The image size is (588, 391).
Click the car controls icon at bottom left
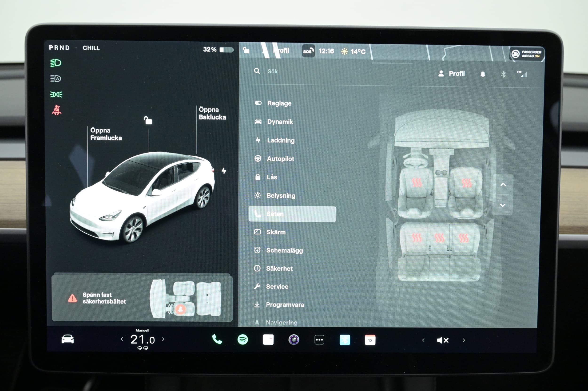coord(67,339)
